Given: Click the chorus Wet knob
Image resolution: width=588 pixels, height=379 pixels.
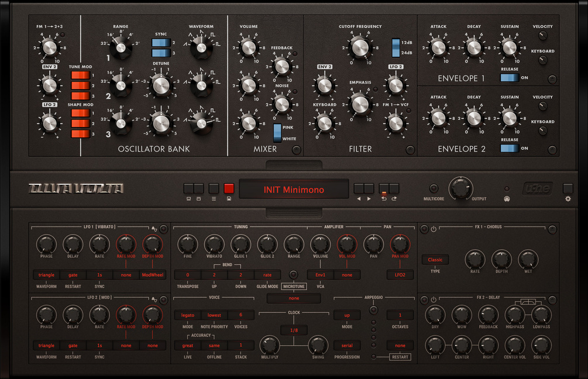Looking at the screenshot, I should tap(528, 259).
